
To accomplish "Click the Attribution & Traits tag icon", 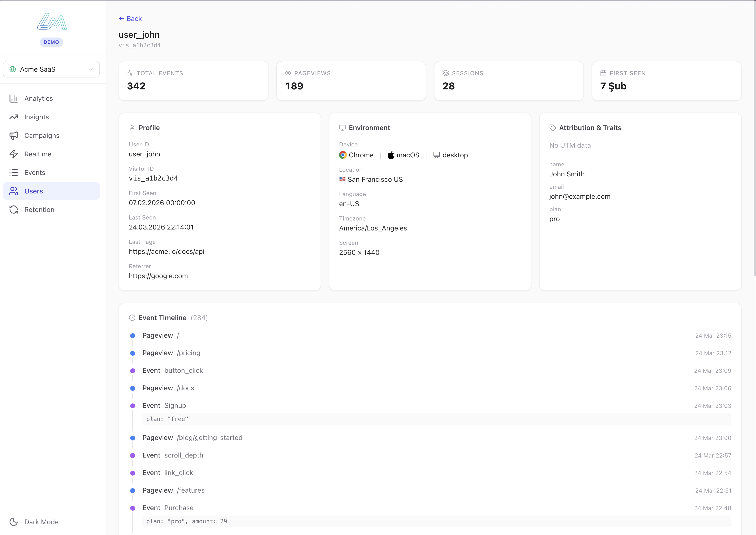I will tap(553, 128).
